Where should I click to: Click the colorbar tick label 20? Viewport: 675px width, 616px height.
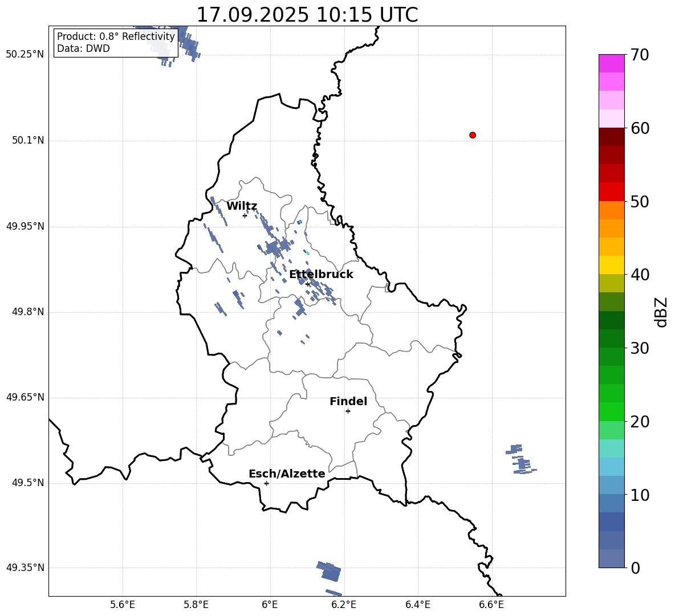tap(640, 422)
